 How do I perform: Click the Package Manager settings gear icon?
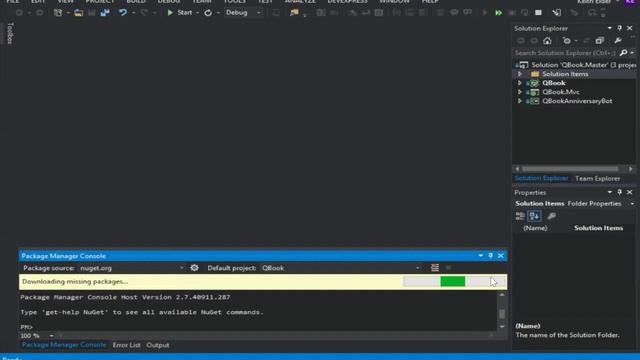pyautogui.click(x=194, y=268)
